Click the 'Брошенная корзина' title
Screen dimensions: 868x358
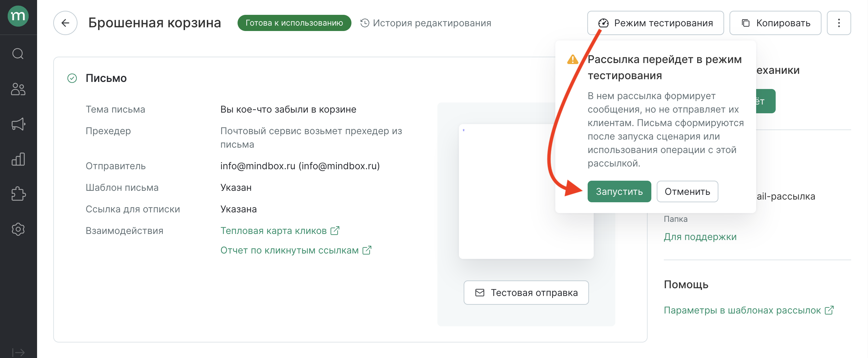[x=155, y=23]
